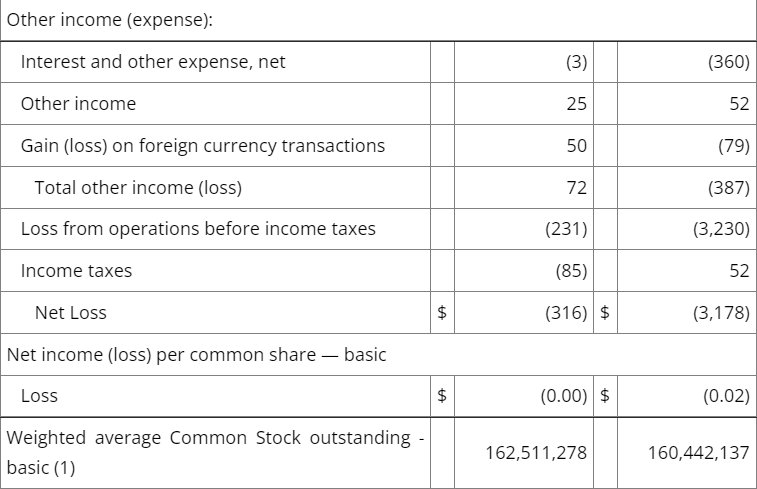Select the value 25 in Other income row

(x=576, y=104)
